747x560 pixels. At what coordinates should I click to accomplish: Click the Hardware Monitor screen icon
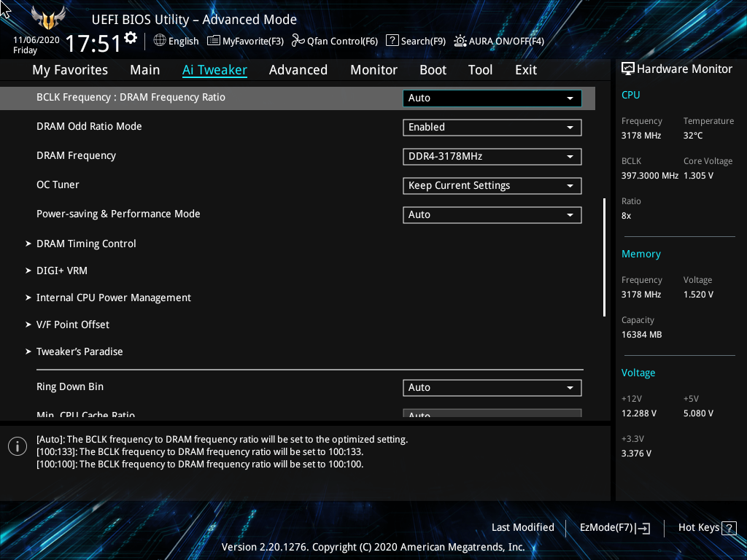pos(628,69)
